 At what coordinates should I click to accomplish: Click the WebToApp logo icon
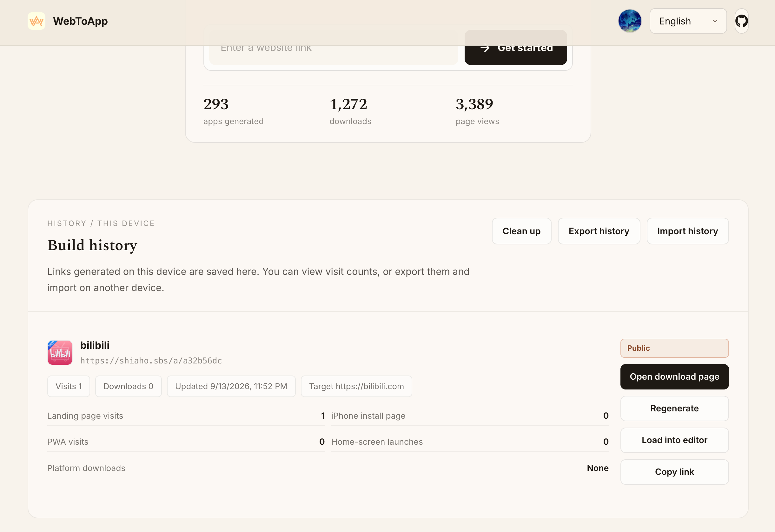click(36, 21)
